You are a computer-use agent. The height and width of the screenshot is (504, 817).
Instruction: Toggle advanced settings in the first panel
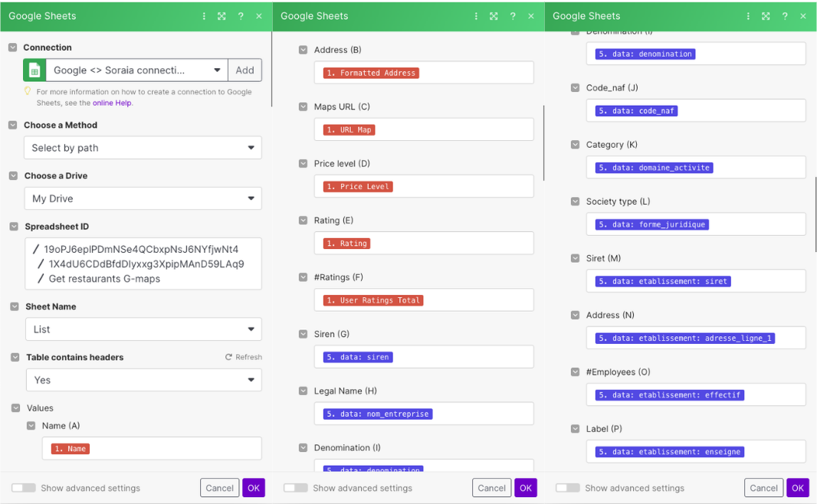24,488
